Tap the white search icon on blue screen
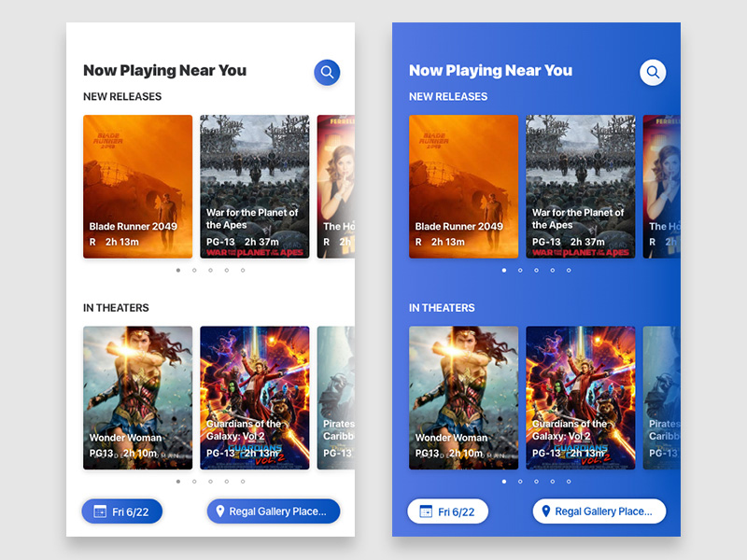Screen dimensions: 747x560 click(653, 73)
